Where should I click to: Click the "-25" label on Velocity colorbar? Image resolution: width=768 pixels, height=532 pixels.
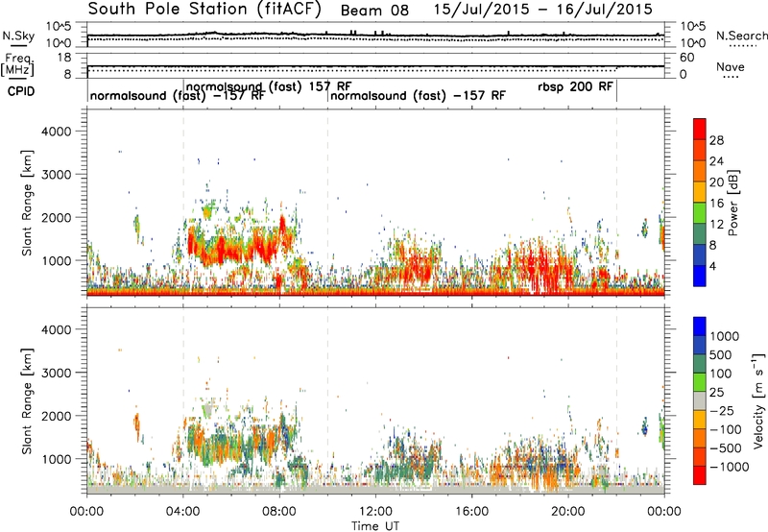[x=723, y=411]
